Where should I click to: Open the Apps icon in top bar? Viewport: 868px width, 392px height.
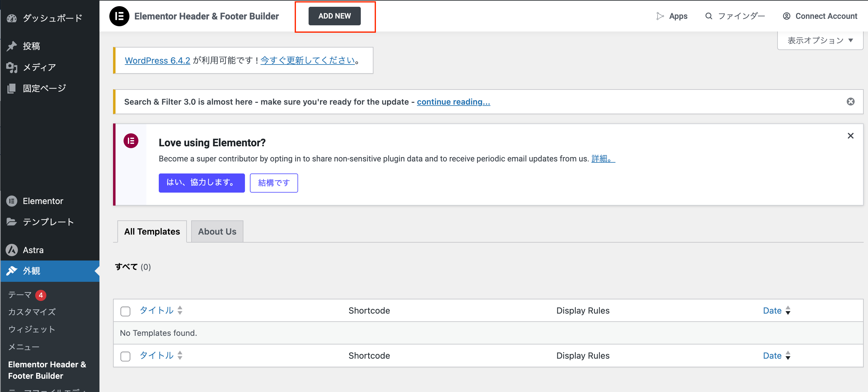pyautogui.click(x=660, y=16)
